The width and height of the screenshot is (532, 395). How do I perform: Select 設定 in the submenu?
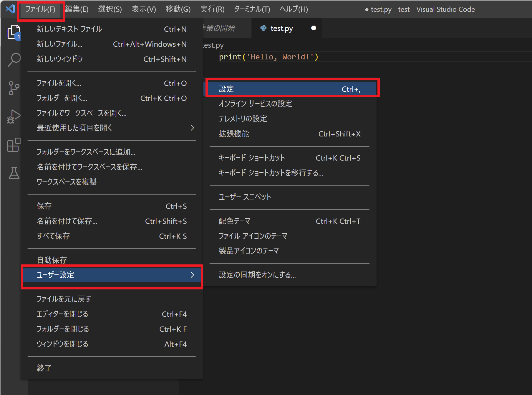pos(226,89)
